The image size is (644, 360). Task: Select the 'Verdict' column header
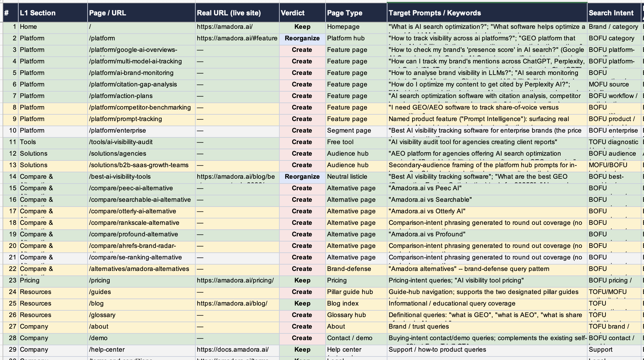pyautogui.click(x=302, y=13)
